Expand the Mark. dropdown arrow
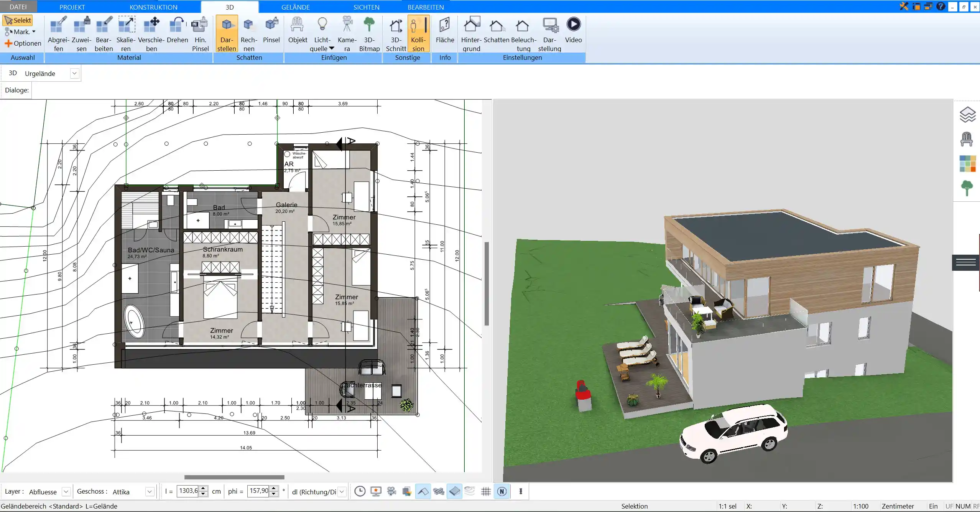The height and width of the screenshot is (512, 980). [34, 32]
